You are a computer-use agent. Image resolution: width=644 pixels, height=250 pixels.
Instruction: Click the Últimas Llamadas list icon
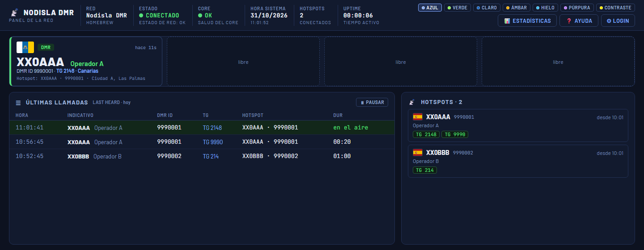(18, 103)
